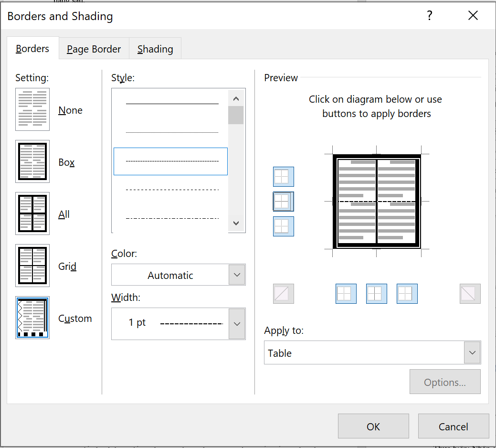Pick the Grid border setting icon
Screen dimensions: 496x448
(32, 266)
